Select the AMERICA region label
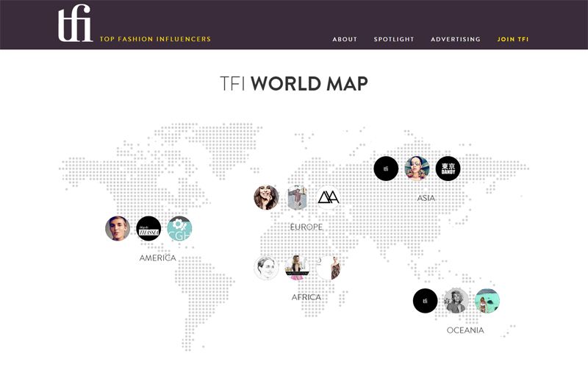588x376 pixels. tap(157, 258)
